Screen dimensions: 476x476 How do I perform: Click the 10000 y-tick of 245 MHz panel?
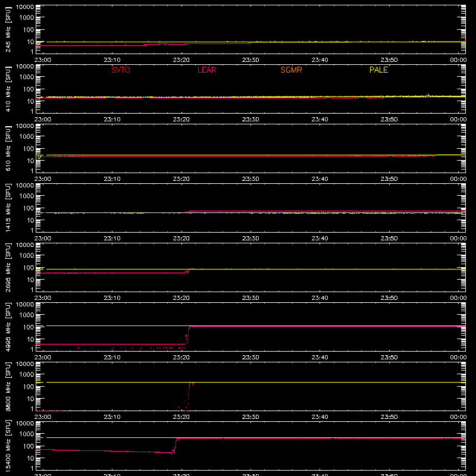25,7
